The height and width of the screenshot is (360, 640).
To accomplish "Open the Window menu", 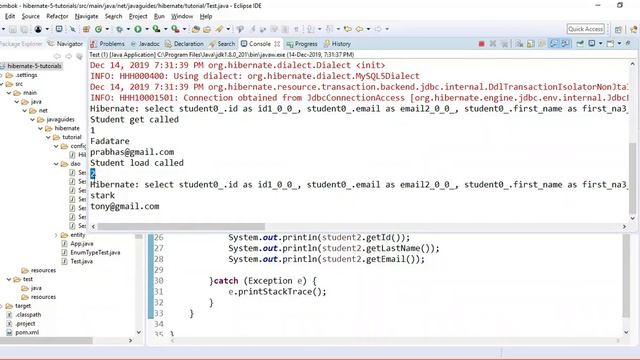I will click(182, 16).
